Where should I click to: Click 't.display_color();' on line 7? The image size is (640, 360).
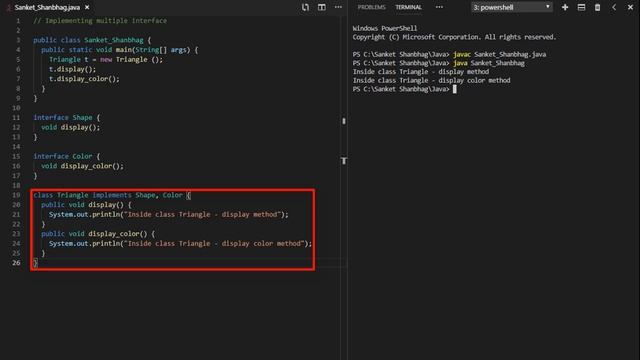pos(84,79)
